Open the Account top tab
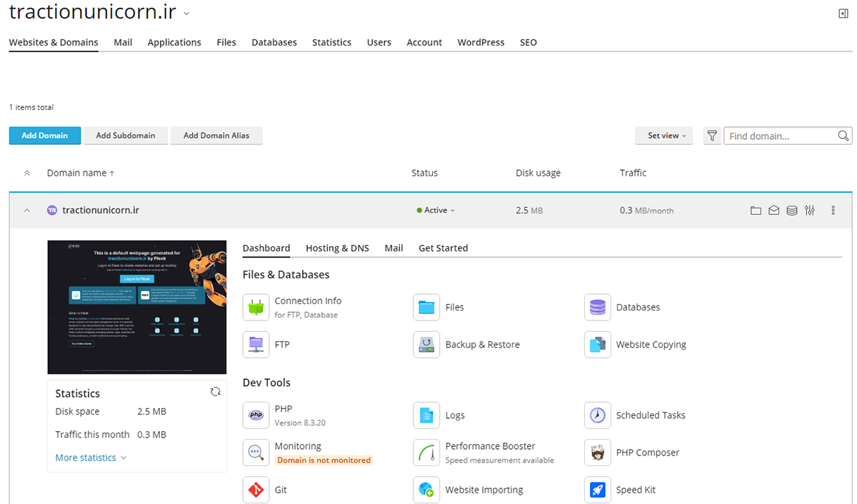Viewport: 857px width, 504px height. (x=424, y=42)
